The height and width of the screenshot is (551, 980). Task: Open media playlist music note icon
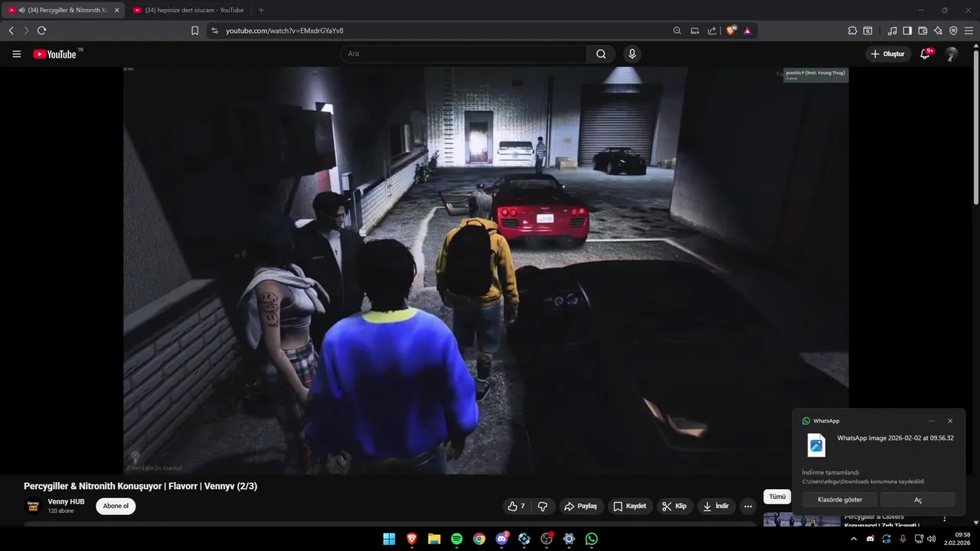tap(892, 31)
